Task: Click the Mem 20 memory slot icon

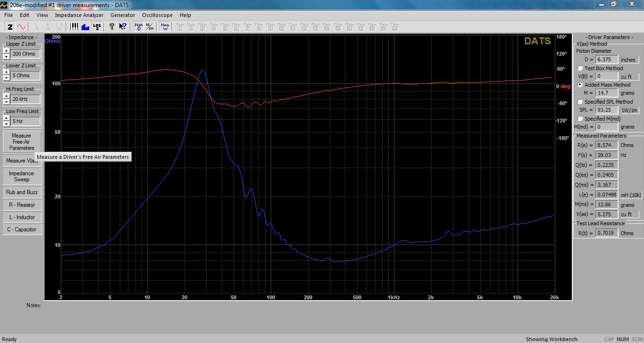Action: 394,26
